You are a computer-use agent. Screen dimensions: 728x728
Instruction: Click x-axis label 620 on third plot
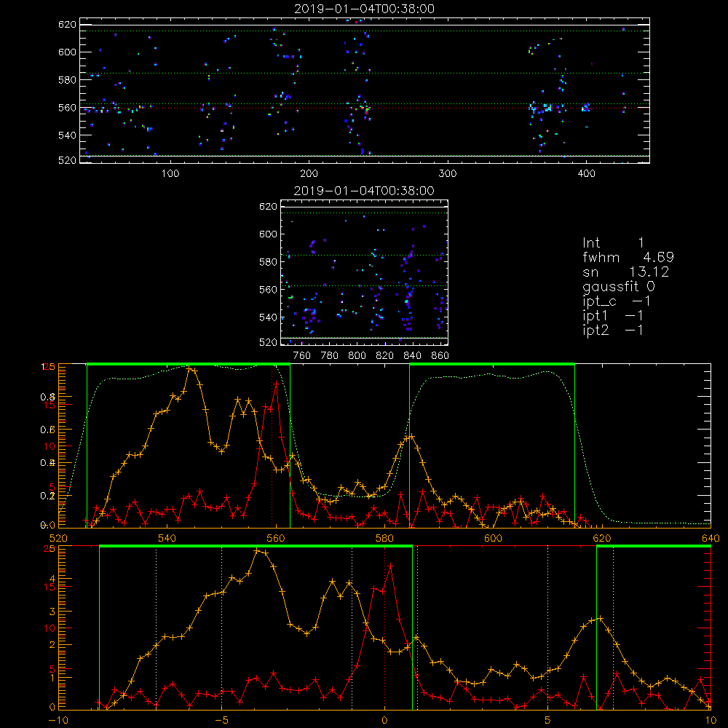point(602,538)
